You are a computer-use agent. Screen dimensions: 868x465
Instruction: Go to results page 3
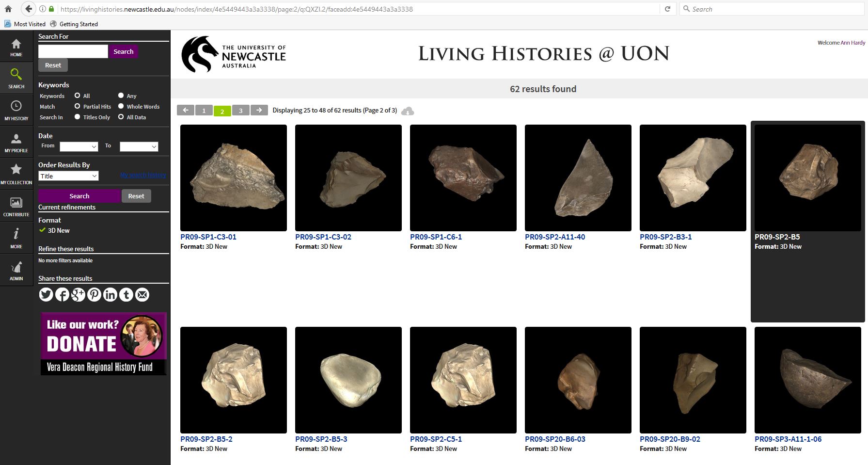[240, 111]
